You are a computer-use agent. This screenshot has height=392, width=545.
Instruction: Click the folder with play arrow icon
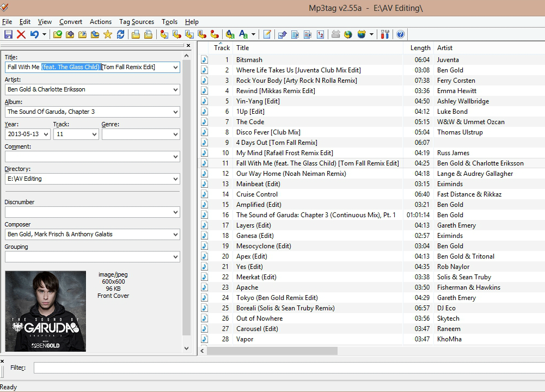pos(82,34)
